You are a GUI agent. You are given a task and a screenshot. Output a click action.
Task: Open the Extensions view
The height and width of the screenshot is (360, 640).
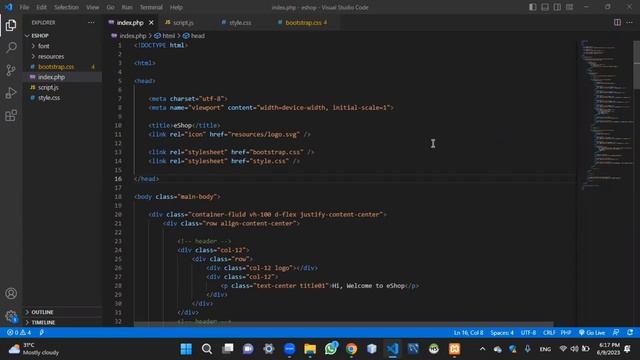pos(11,116)
